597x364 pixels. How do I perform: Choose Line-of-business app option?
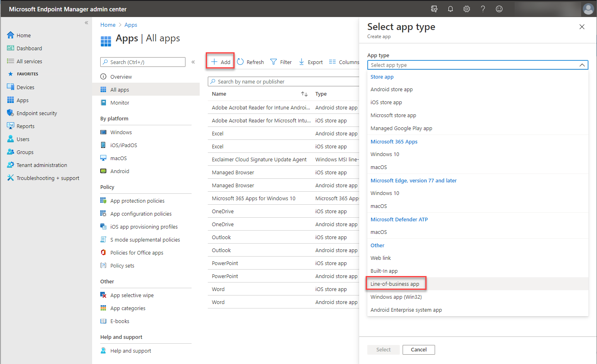[x=395, y=284]
